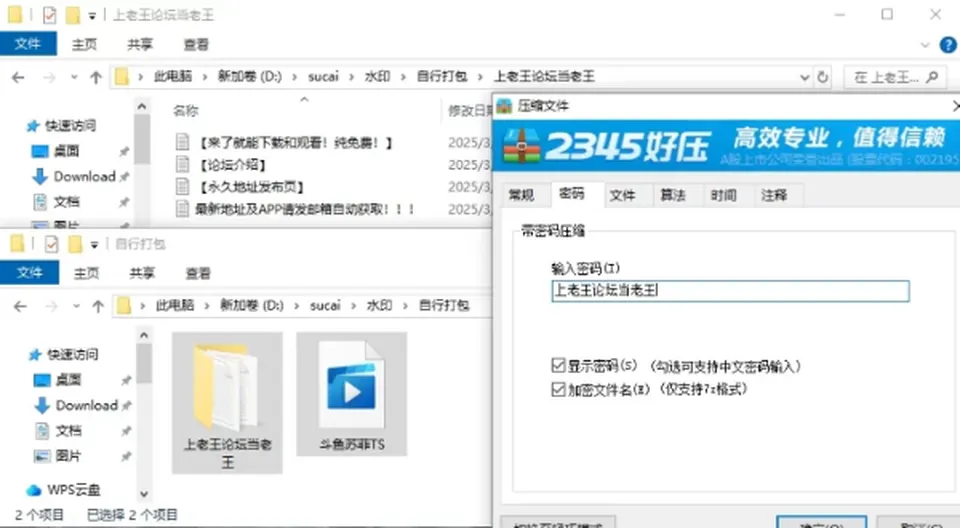Click sucai breadcrumb in the 自行打包 window
Image resolution: width=960 pixels, height=528 pixels.
(x=324, y=305)
